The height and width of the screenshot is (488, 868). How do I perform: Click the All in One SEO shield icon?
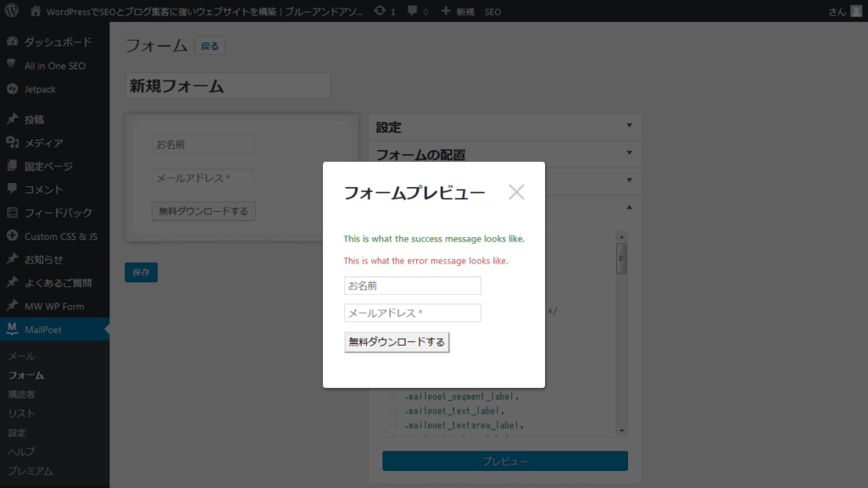tap(12, 64)
